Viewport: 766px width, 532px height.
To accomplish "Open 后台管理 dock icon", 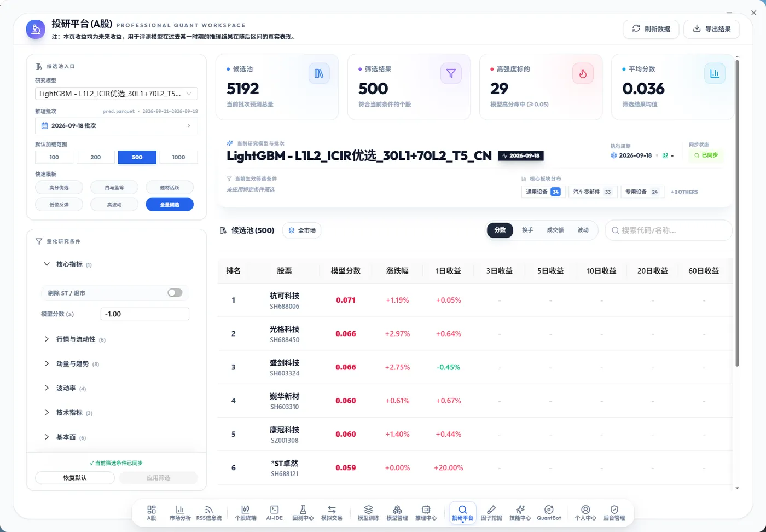I will click(x=614, y=513).
